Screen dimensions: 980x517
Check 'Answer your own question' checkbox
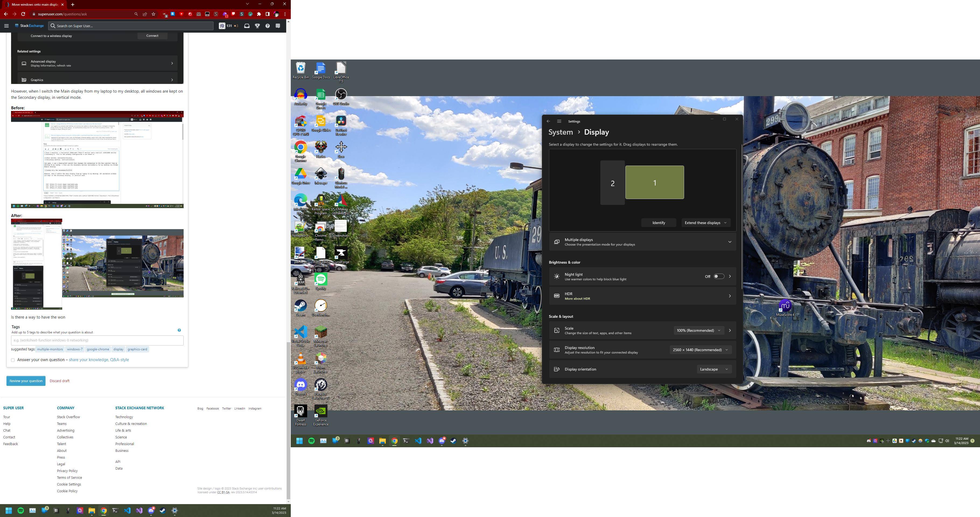click(13, 360)
